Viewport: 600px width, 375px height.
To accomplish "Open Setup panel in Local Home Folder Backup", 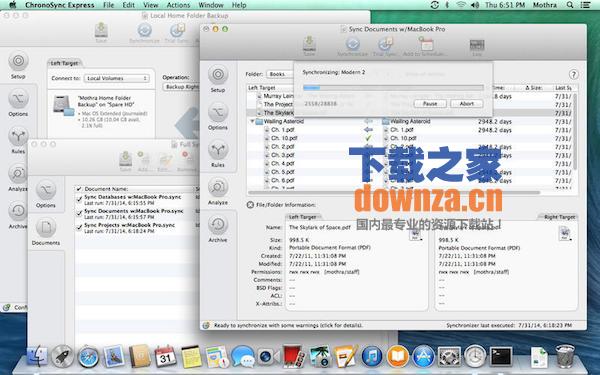I will (x=18, y=65).
